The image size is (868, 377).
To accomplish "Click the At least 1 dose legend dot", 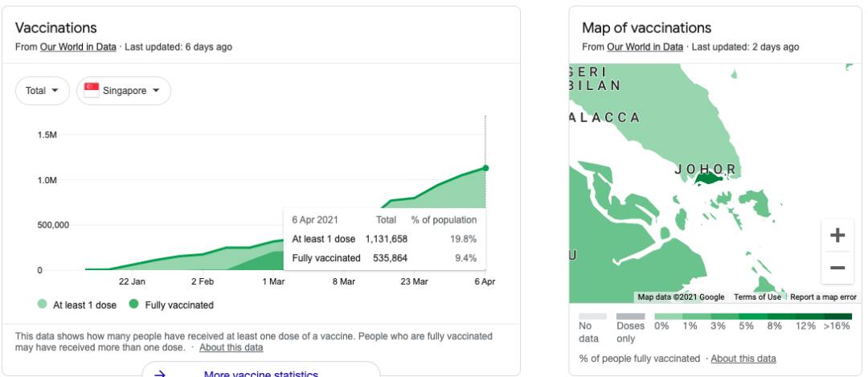I will (42, 305).
